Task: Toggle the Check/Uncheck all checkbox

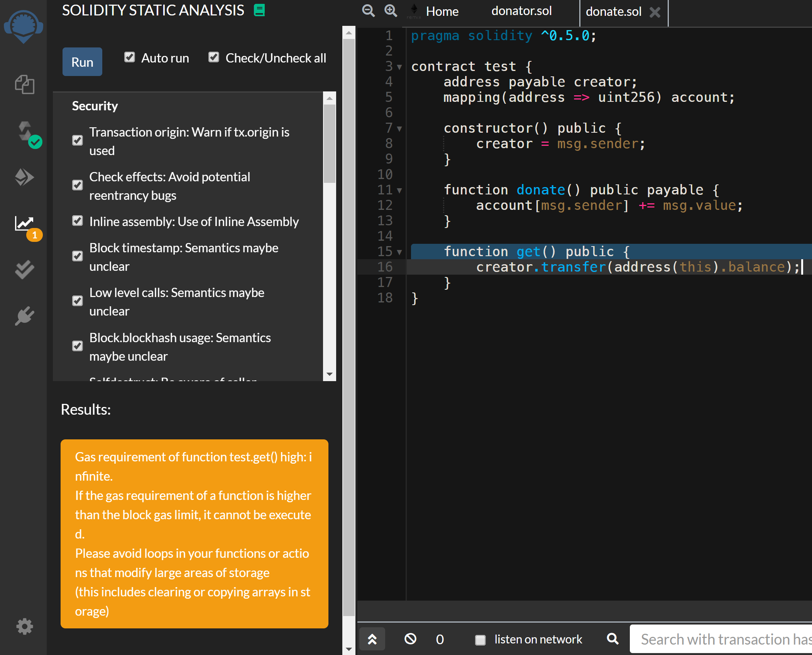Action: tap(214, 57)
